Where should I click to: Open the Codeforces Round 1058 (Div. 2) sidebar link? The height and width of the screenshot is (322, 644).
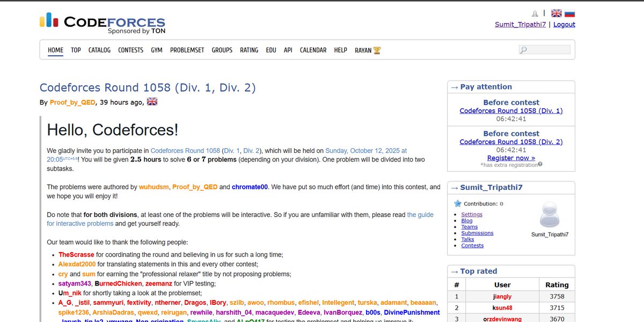pos(511,142)
